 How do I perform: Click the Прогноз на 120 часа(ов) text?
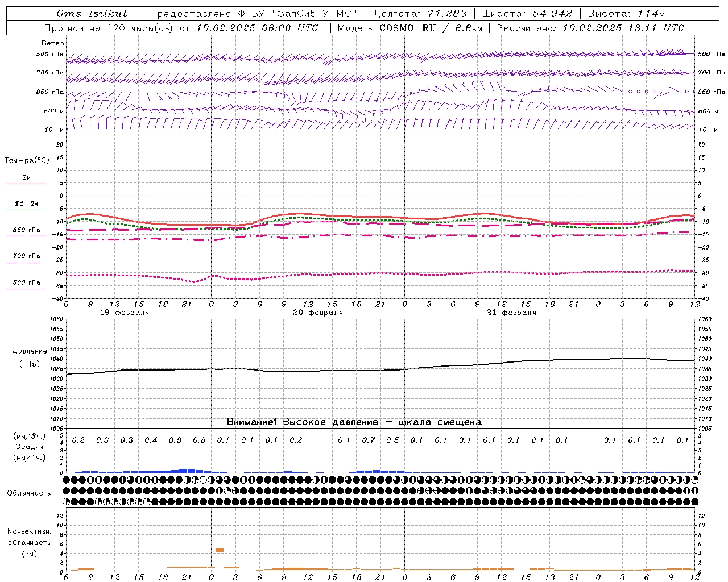pos(110,28)
